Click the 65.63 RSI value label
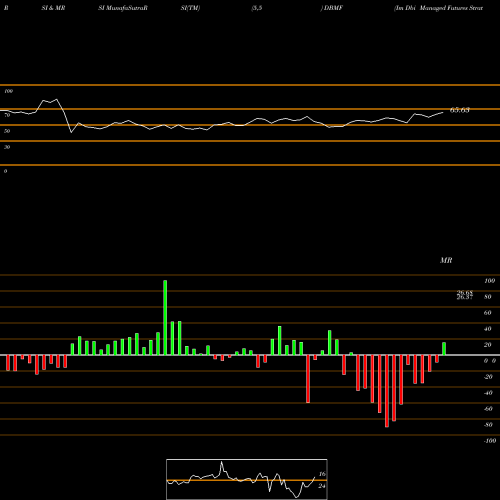500x500 pixels. (460, 110)
